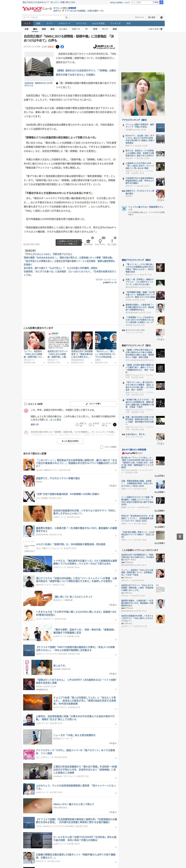Open the 経済 category
This screenshot has height=868, width=186.
point(52,29)
